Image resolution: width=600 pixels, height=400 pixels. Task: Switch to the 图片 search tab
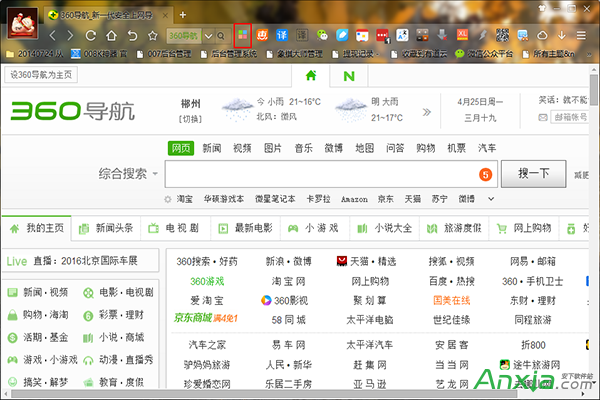[x=272, y=148]
